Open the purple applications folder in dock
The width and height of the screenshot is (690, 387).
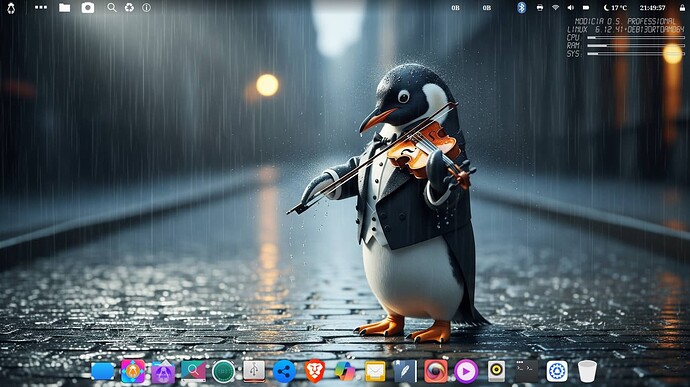163,372
